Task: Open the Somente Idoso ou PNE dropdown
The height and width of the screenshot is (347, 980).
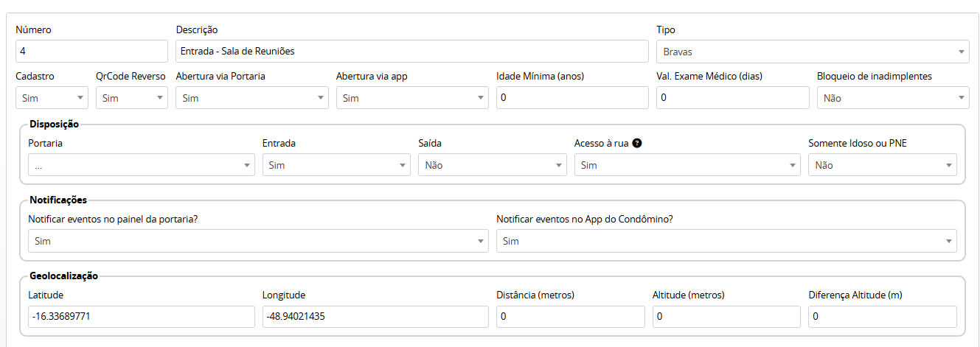Action: point(882,165)
